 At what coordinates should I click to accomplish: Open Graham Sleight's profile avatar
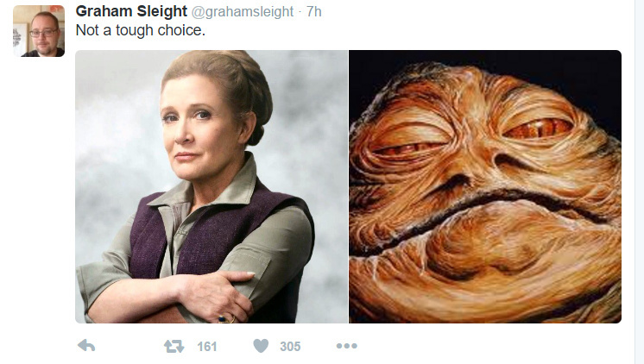pos(39,31)
